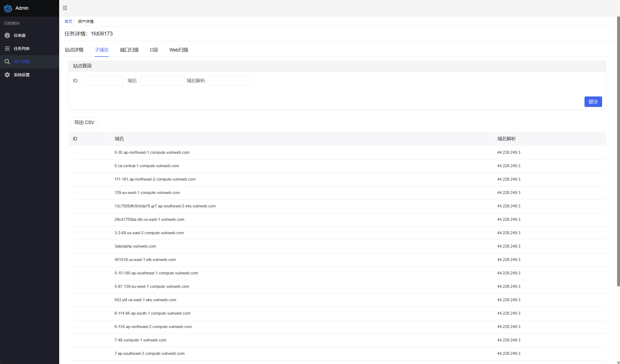Click the 首页 breadcrumb link
Image resolution: width=620 pixels, height=364 pixels.
click(68, 21)
